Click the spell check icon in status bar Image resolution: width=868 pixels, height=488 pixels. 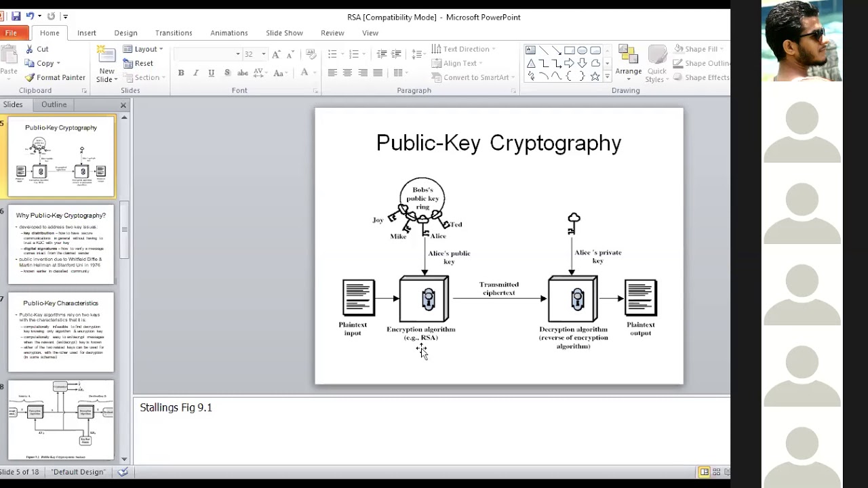[123, 472]
